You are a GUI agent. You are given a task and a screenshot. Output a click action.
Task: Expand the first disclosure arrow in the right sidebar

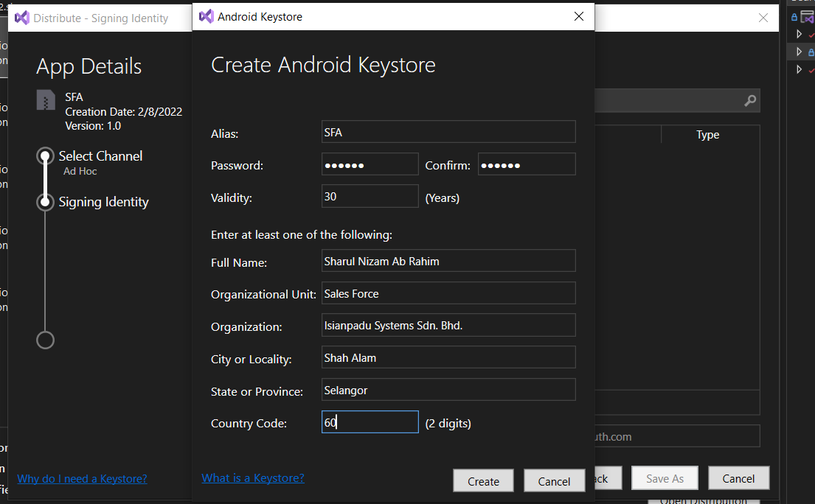pos(800,33)
